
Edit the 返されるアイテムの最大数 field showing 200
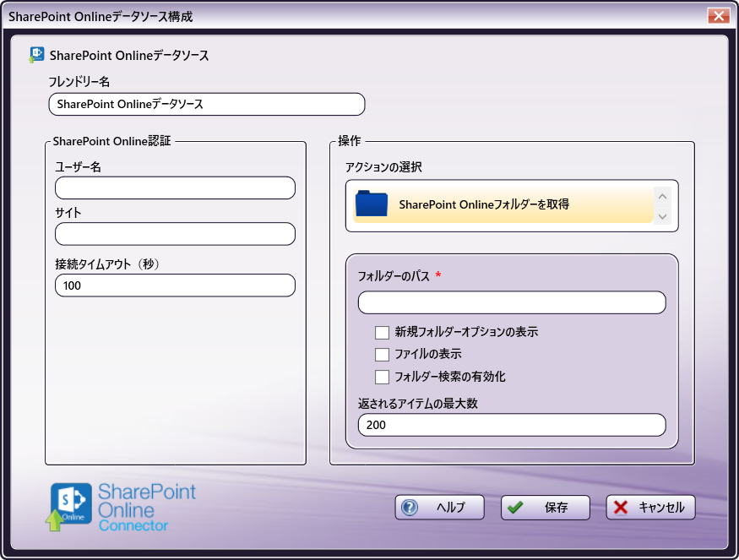pos(512,425)
